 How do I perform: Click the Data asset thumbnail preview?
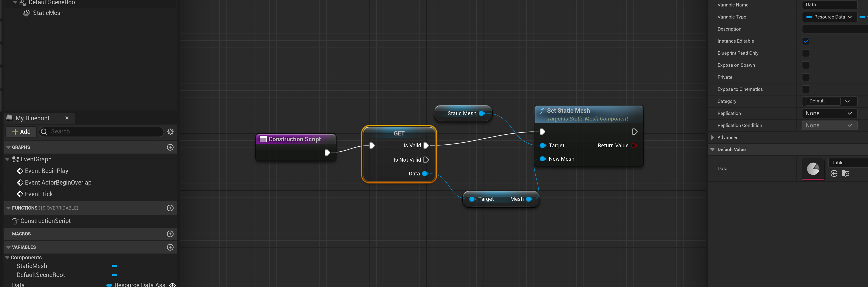[813, 168]
